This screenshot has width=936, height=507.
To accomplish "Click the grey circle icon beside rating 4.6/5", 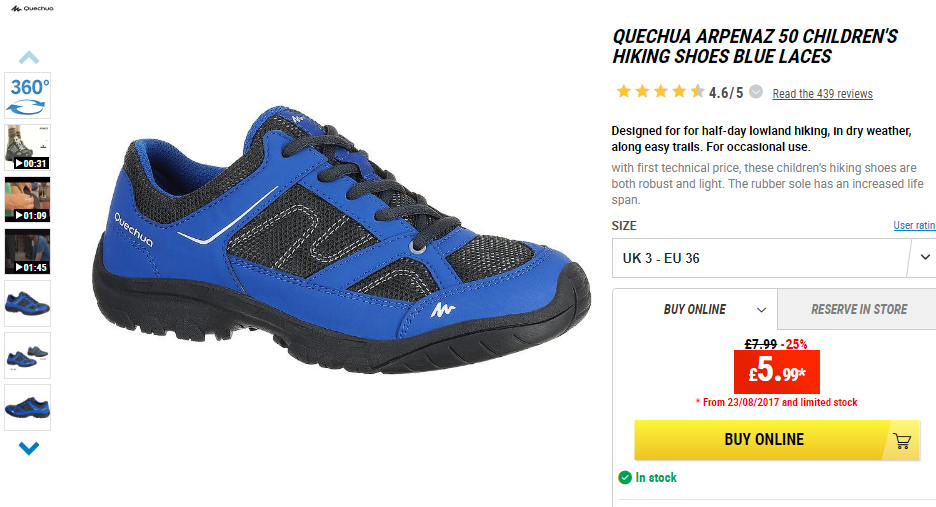I will [x=756, y=92].
